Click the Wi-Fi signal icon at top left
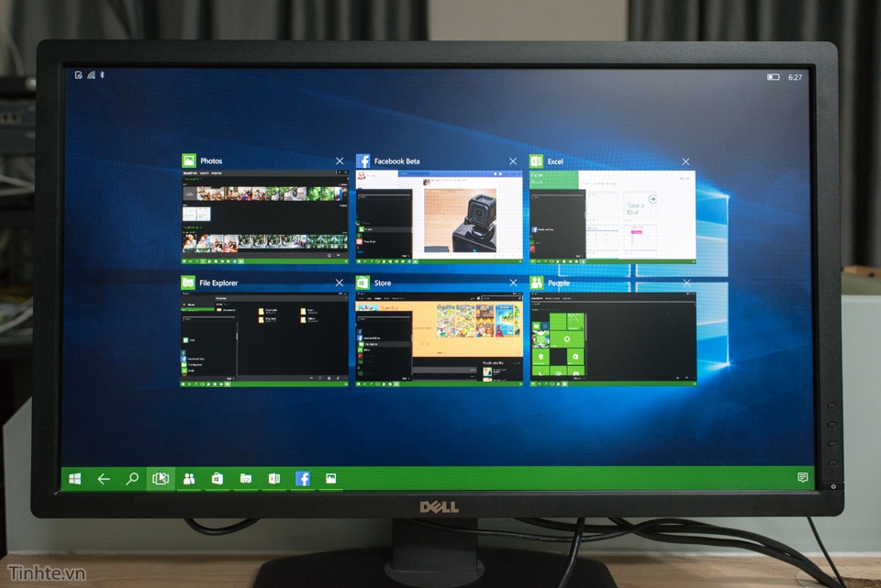The height and width of the screenshot is (588, 881). click(x=91, y=74)
